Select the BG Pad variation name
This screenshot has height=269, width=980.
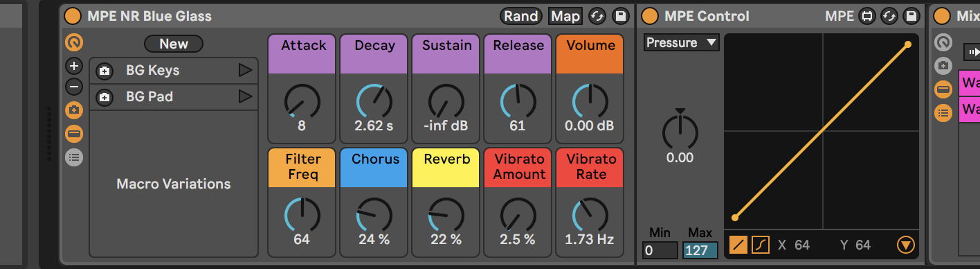[x=149, y=97]
